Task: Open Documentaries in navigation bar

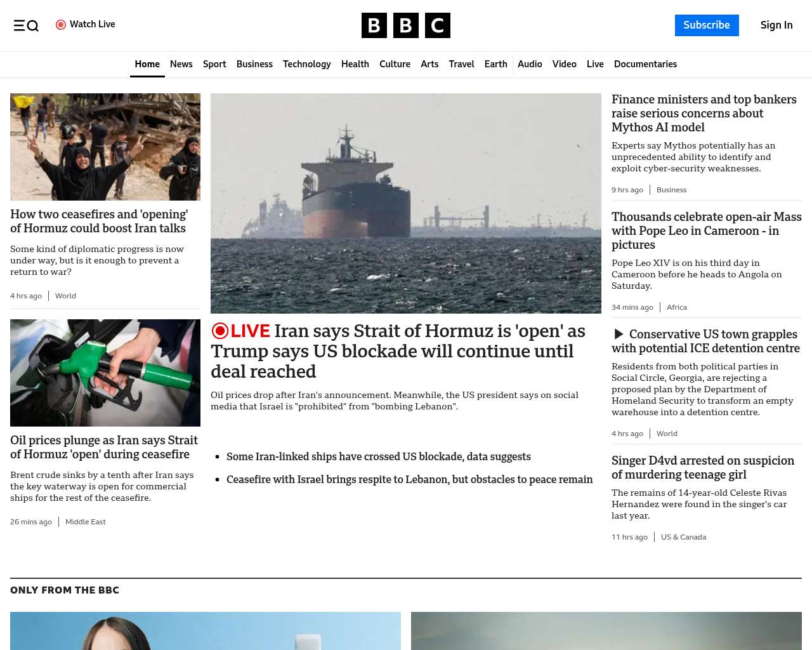Action: tap(645, 64)
